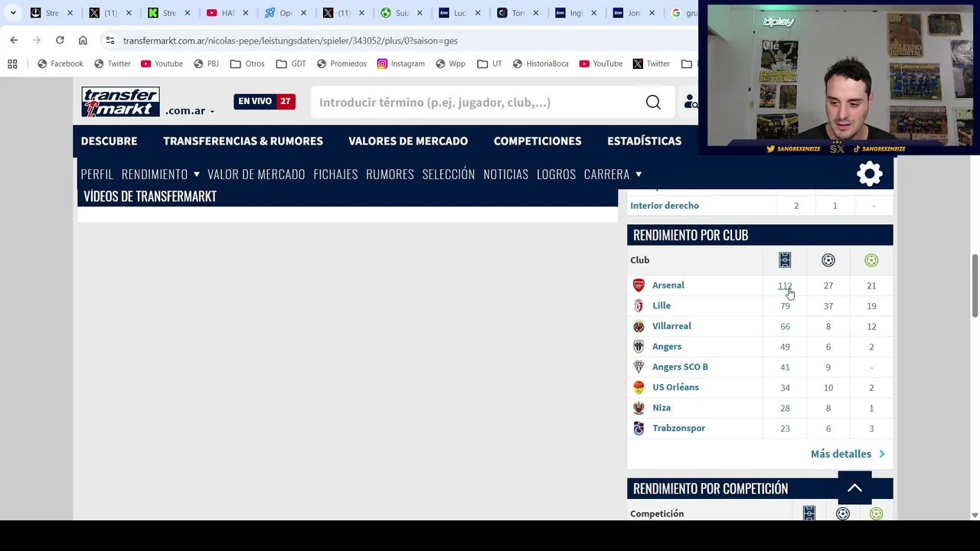The width and height of the screenshot is (980, 551).
Task: Open the Interior derecho position link
Action: click(665, 205)
